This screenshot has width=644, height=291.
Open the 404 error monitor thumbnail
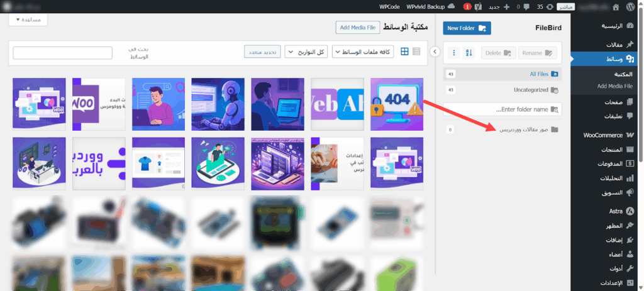397,104
